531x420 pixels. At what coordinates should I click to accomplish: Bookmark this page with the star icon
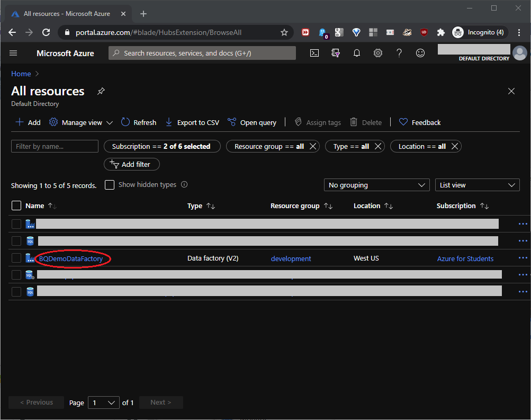(284, 32)
